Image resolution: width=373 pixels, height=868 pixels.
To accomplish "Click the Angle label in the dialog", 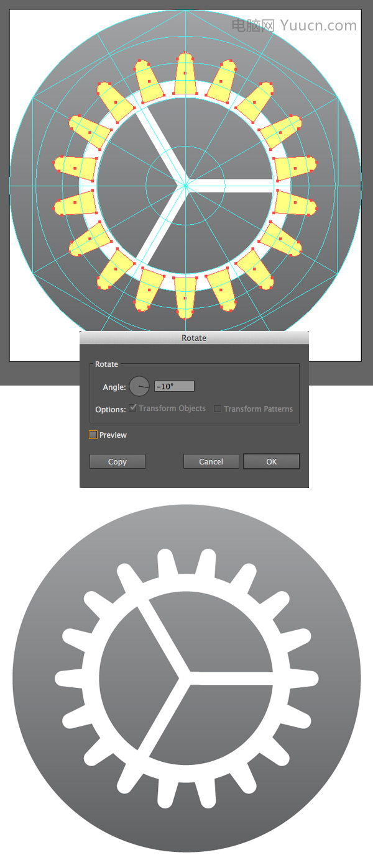I will tap(114, 387).
